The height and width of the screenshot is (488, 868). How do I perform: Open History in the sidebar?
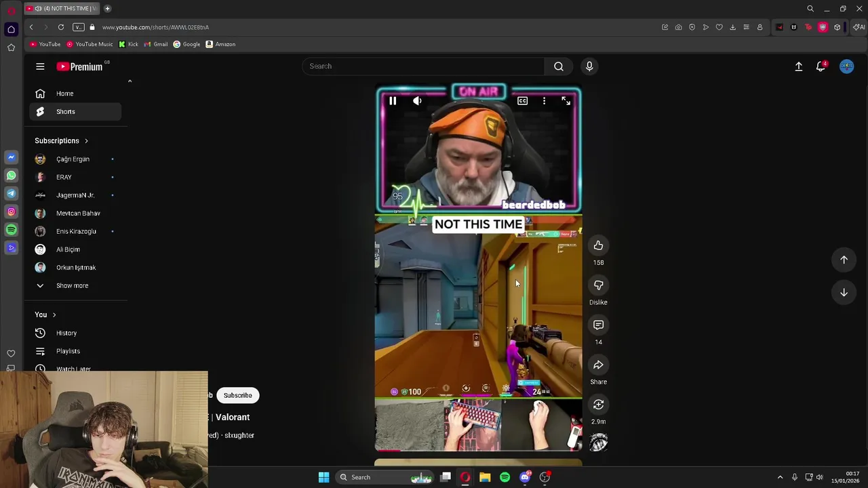tap(75, 333)
